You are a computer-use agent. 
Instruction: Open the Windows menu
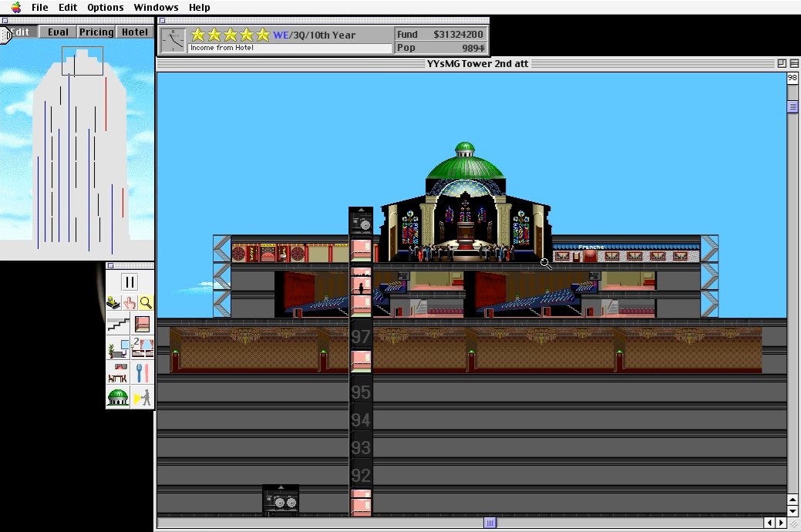point(156,8)
